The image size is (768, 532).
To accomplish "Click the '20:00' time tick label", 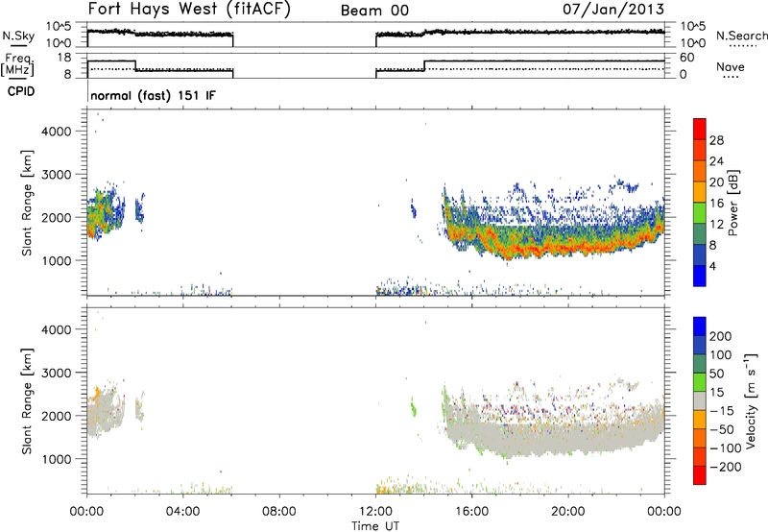I will 568,512.
